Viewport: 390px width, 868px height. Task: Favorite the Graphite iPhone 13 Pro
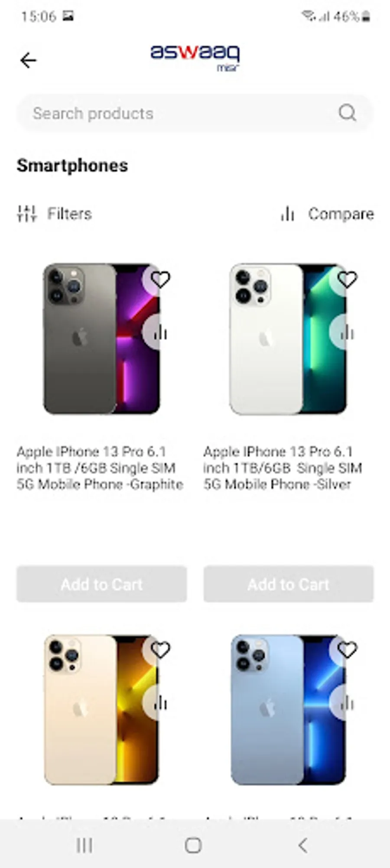(x=160, y=280)
